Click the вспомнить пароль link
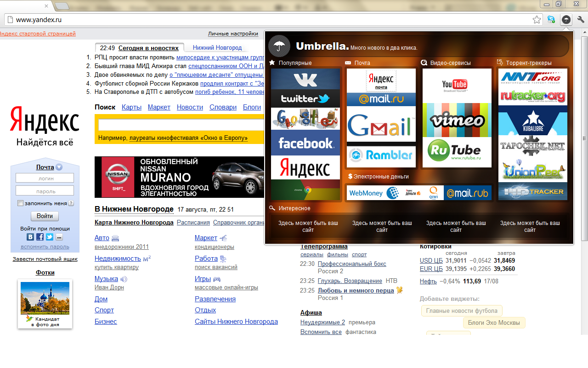This screenshot has height=368, width=588. pos(45,247)
